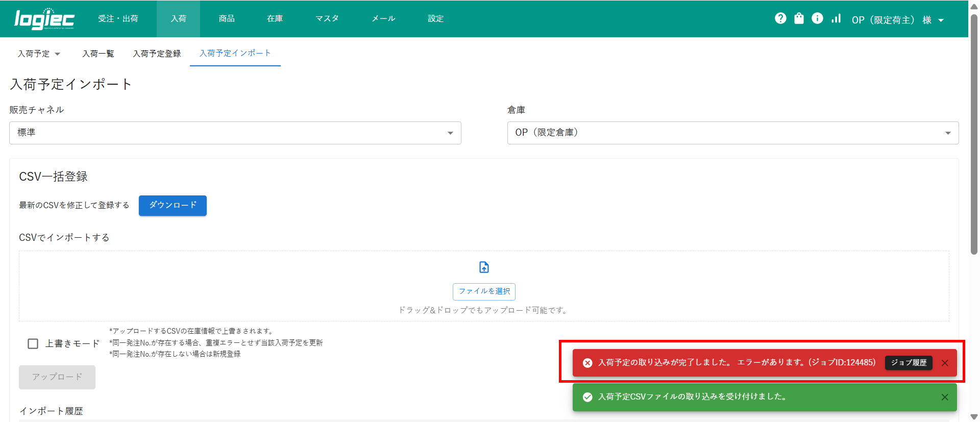Click the file upload icon in drop zone
The image size is (980, 422).
484,267
